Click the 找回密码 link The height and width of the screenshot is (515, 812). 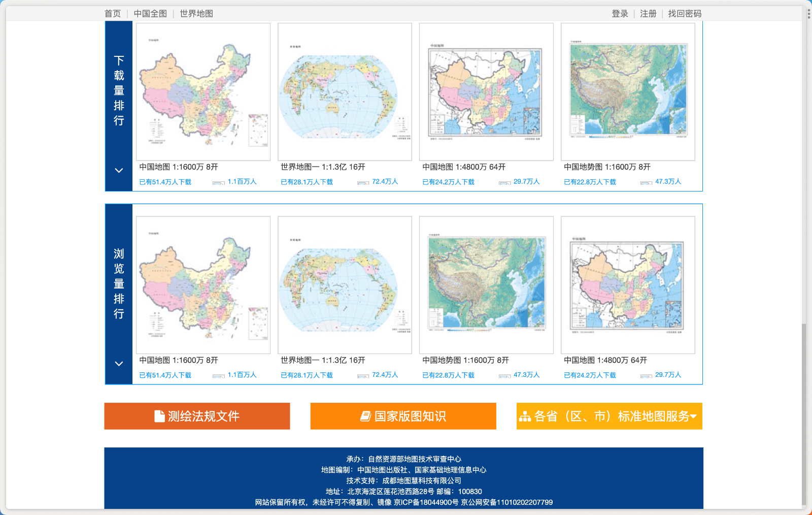[684, 14]
